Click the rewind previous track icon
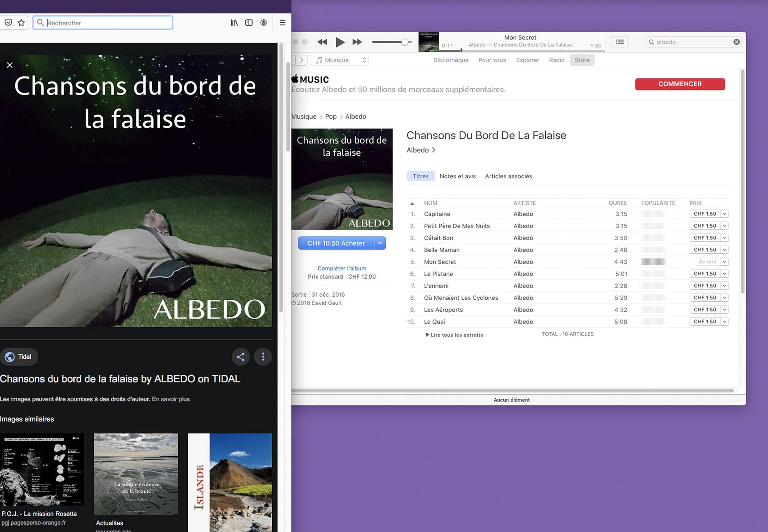The width and height of the screenshot is (768, 532). 322,42
